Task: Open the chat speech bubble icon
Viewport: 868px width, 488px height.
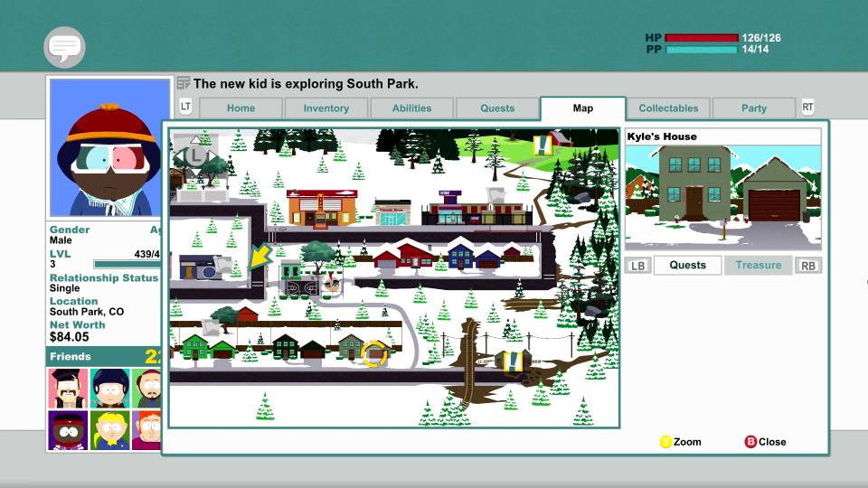Action: (x=65, y=47)
